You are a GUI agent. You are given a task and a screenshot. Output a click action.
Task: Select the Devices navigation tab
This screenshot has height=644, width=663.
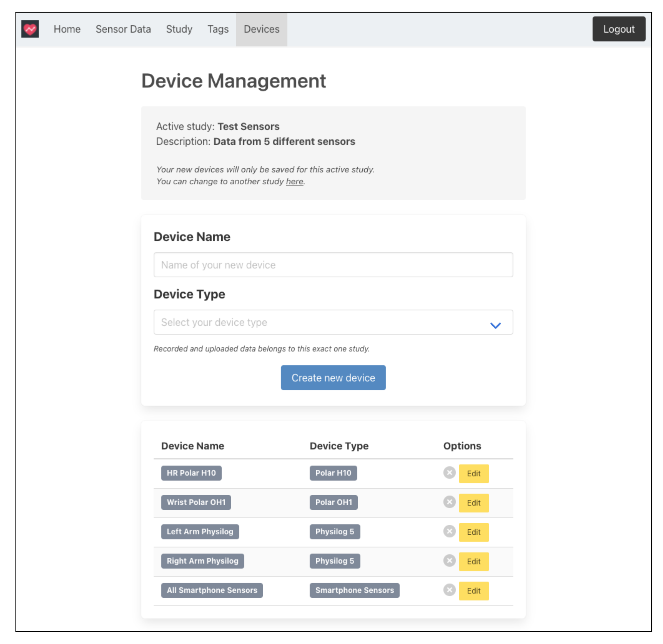(x=261, y=29)
